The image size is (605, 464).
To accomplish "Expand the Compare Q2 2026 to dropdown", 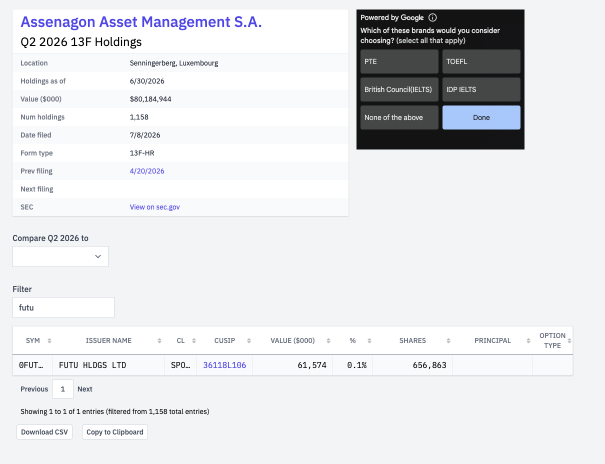I will (61, 256).
